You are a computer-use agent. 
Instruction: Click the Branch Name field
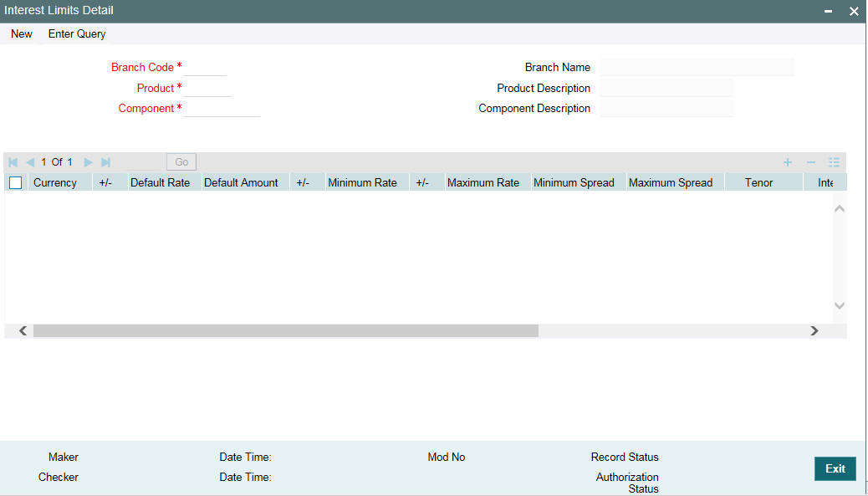(x=697, y=68)
